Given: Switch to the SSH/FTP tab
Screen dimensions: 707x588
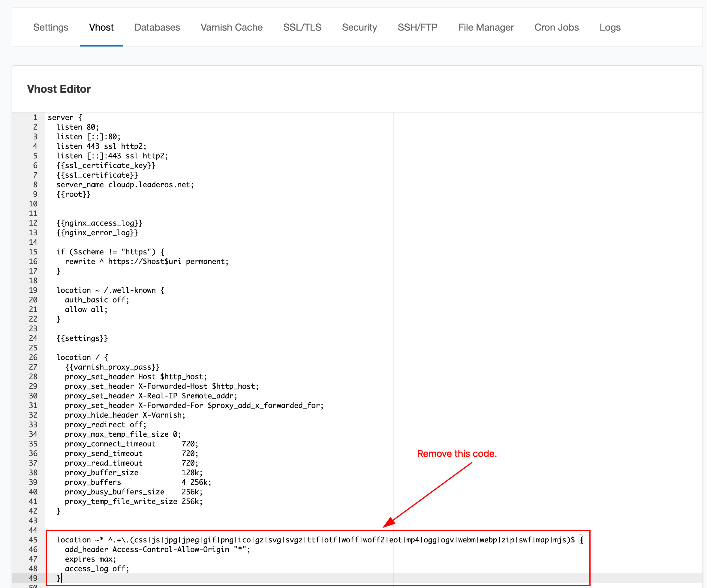Looking at the screenshot, I should pos(417,27).
